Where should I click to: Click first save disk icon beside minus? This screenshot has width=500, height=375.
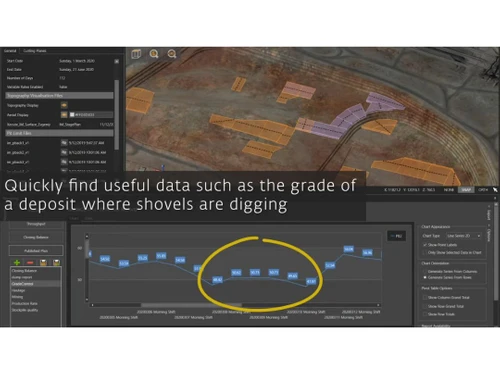(x=43, y=263)
